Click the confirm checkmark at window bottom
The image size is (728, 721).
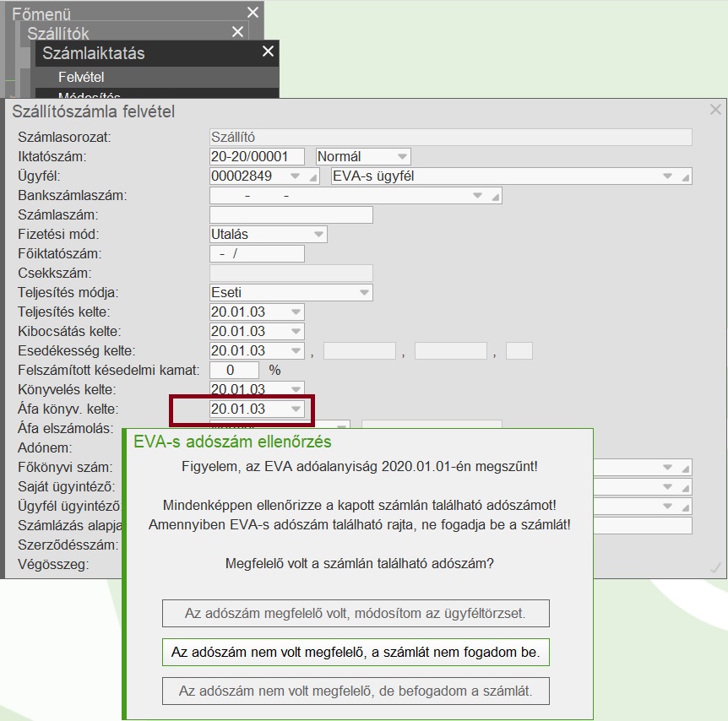715,566
